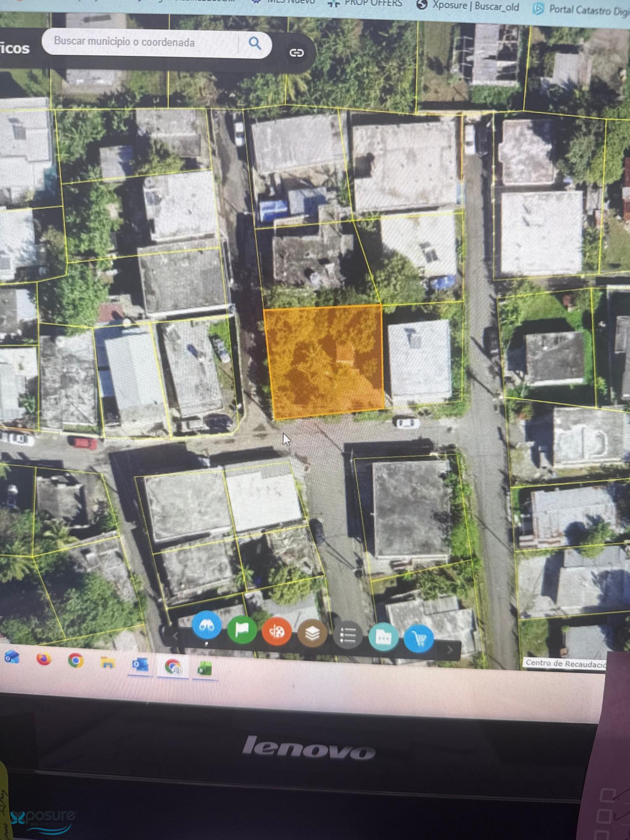630x840 pixels.
Task: Open the binoculars search tool
Action: [x=206, y=626]
